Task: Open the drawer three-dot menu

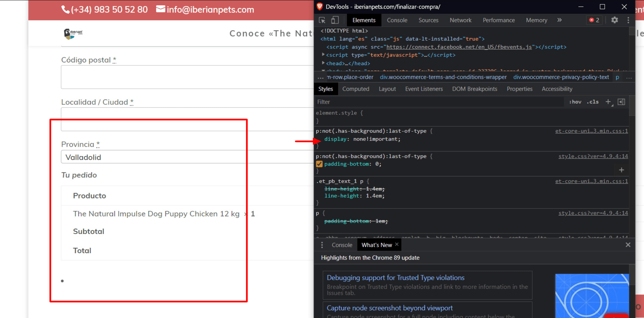Action: click(x=322, y=245)
